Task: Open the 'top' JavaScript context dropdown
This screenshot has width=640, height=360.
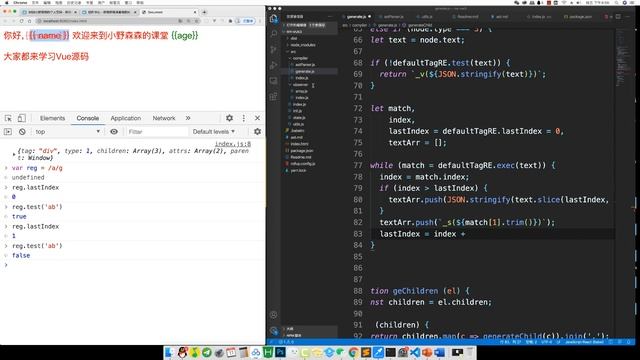Action: (x=67, y=132)
